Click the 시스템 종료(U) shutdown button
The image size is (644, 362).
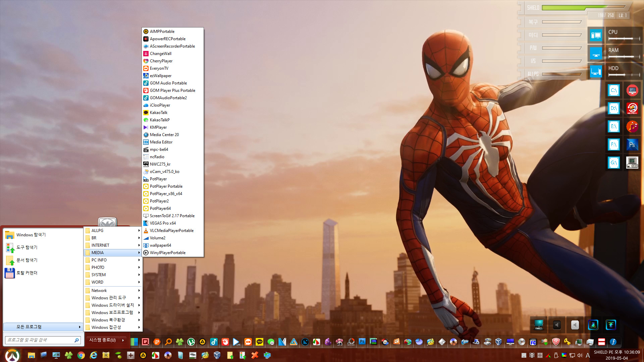click(103, 340)
